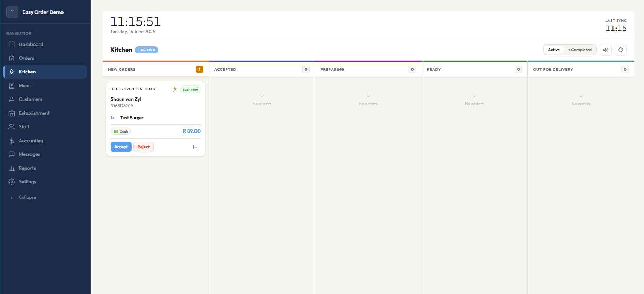The height and width of the screenshot is (294, 644).
Task: Click the date Tuesday, 16 June 2026
Action: [133, 32]
